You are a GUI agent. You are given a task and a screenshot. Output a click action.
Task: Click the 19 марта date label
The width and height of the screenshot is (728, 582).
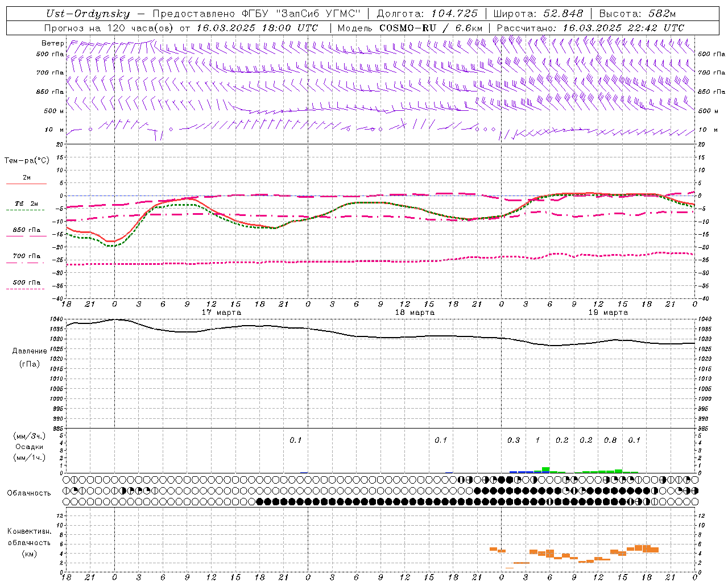(608, 313)
